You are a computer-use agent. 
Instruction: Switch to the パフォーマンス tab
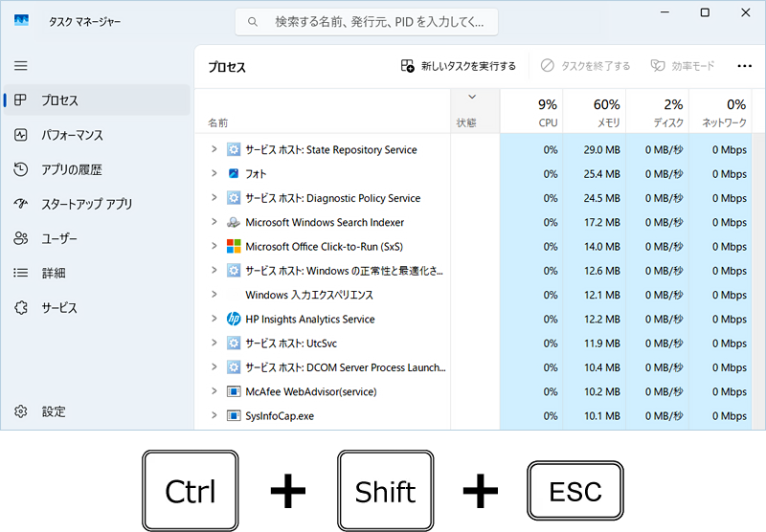pyautogui.click(x=97, y=135)
